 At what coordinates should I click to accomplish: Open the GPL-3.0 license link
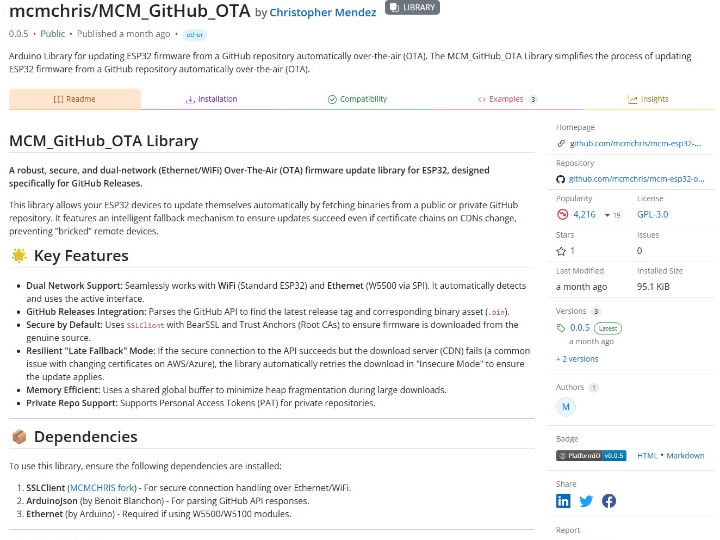(x=652, y=214)
